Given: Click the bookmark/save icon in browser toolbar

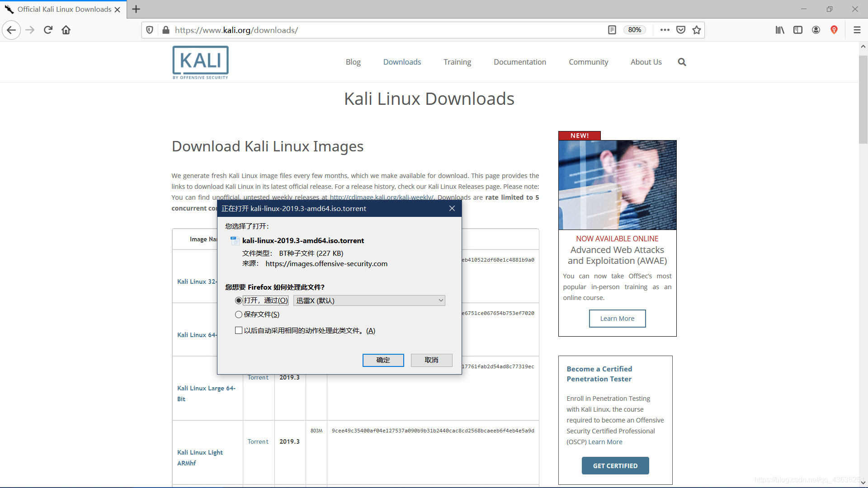Looking at the screenshot, I should tap(698, 30).
